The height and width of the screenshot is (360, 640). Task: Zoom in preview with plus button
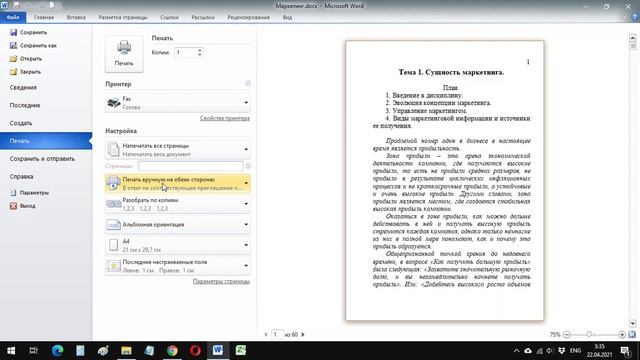[622, 334]
